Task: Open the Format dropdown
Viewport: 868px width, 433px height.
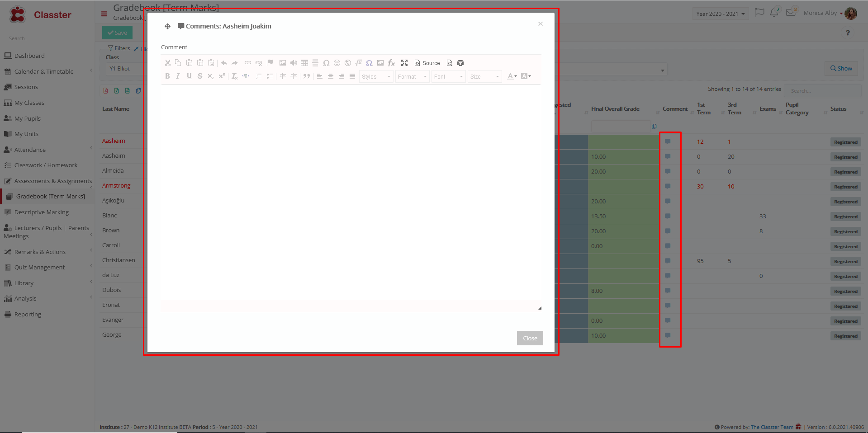Action: 413,77
